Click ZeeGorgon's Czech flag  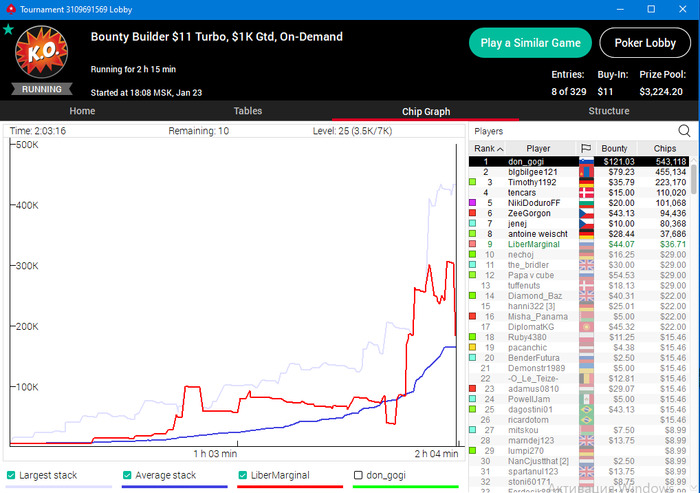pos(586,213)
